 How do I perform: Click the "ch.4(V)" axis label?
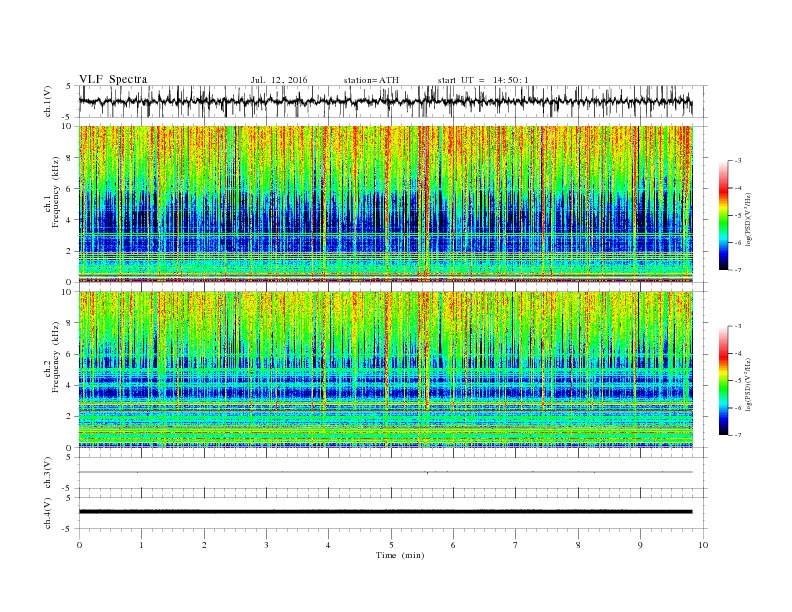click(48, 513)
